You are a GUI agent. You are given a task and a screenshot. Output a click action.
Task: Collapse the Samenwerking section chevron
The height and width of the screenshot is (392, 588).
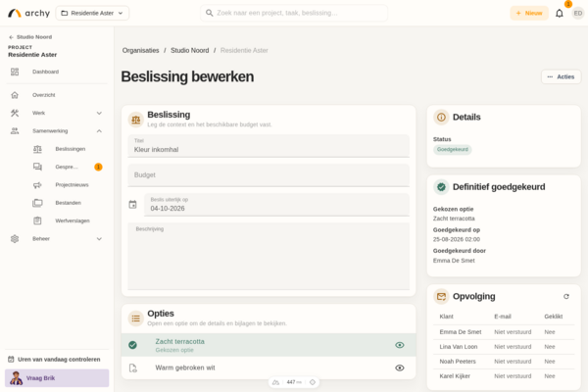click(99, 131)
